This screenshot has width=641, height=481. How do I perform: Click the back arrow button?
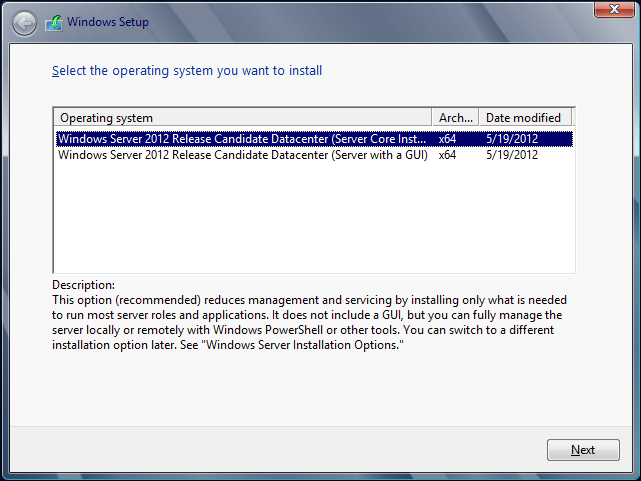[24, 23]
